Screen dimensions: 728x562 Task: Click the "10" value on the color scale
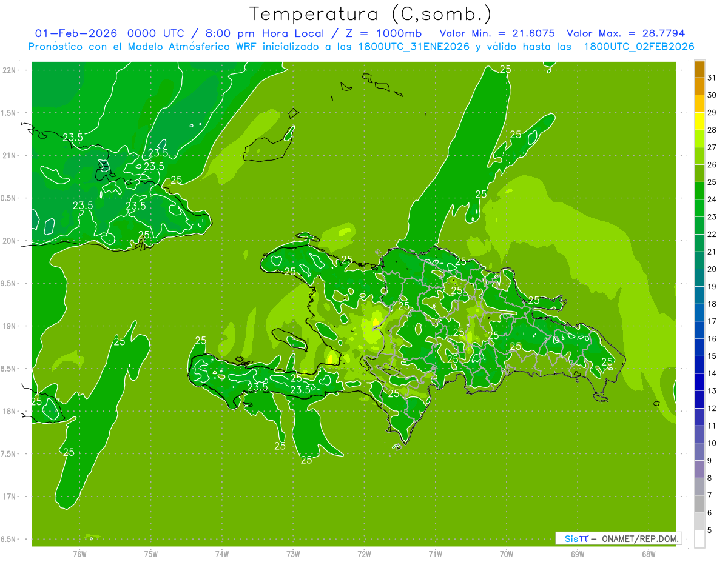[x=712, y=443]
